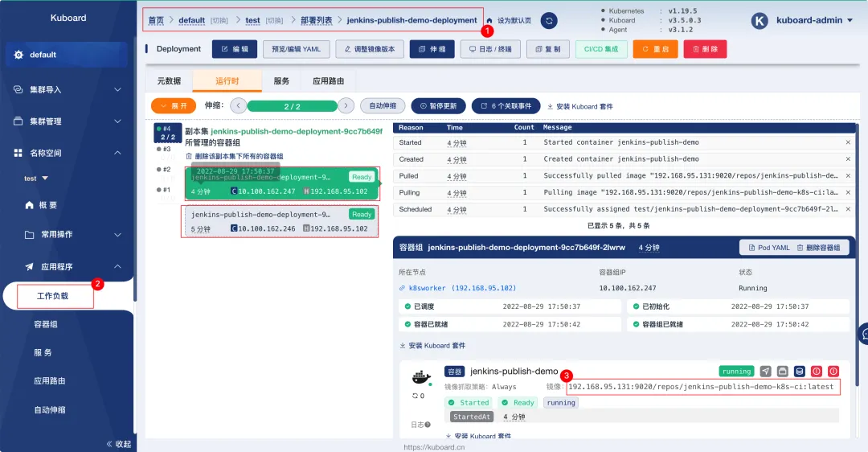Click the house icon next to 概要
This screenshot has height=452, width=868.
(x=30, y=205)
